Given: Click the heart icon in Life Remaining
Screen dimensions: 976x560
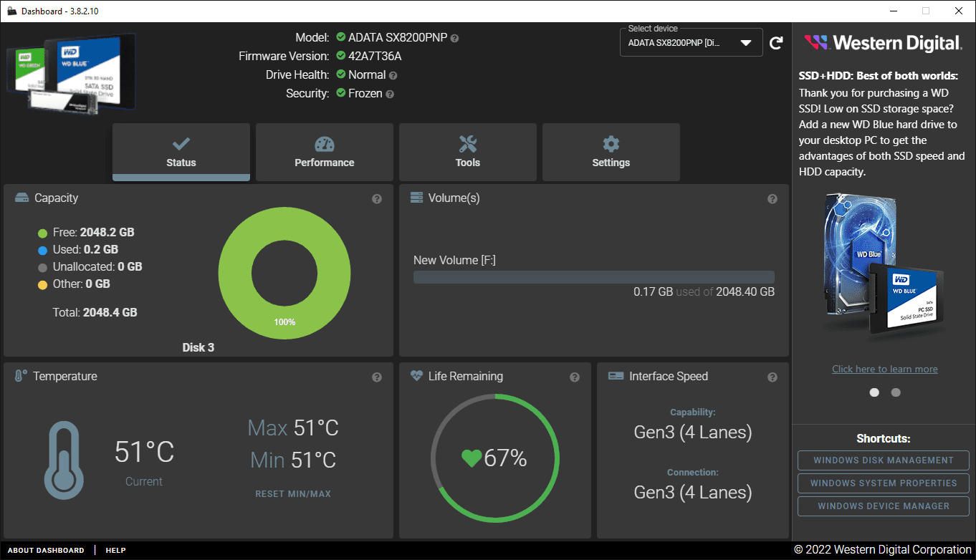Looking at the screenshot, I should tap(472, 458).
